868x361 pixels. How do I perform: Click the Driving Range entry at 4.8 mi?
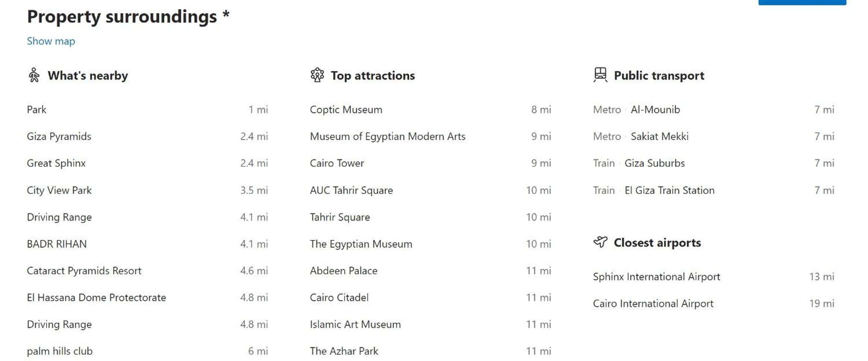(x=59, y=324)
